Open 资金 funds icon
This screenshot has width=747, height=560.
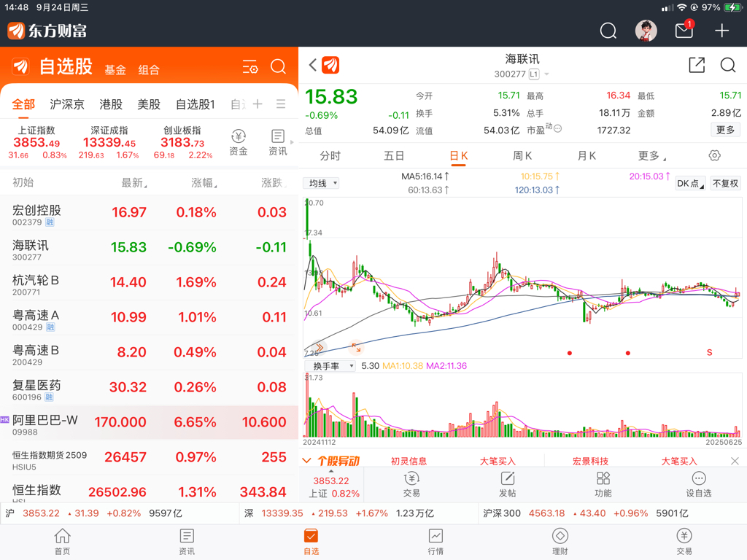[239, 142]
